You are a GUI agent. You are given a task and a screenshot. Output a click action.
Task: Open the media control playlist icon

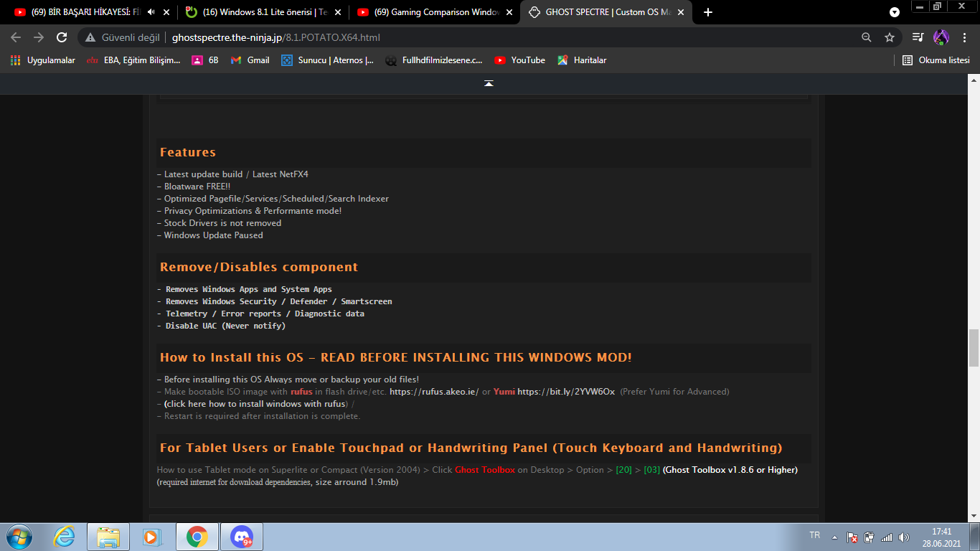click(x=918, y=37)
